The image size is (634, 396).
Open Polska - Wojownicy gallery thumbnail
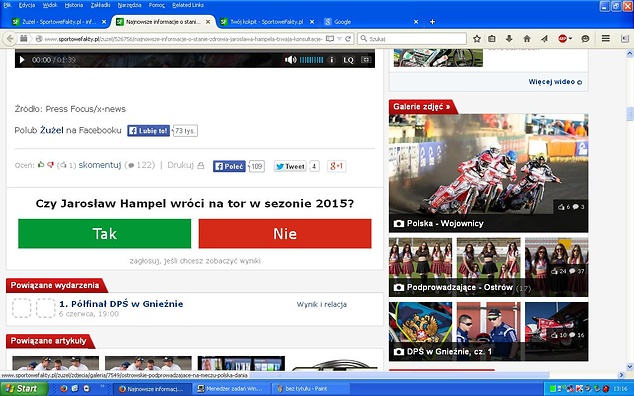click(488, 173)
